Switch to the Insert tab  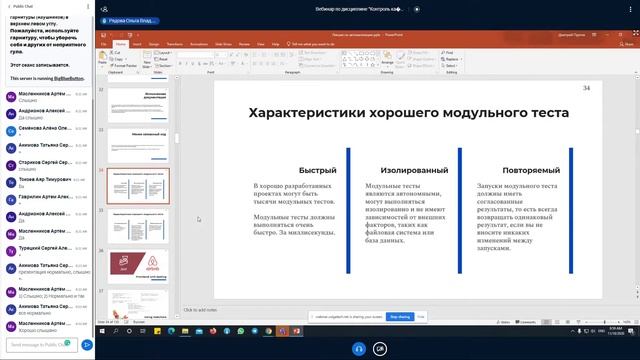[137, 44]
